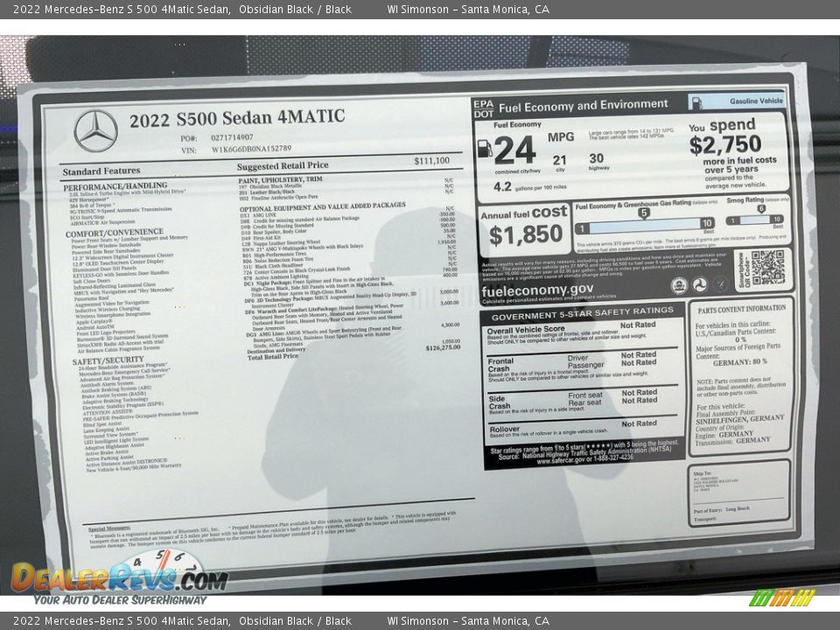Click the middle round agency seal beside fueleconomy.gov
The width and height of the screenshot is (840, 630).
701,284
